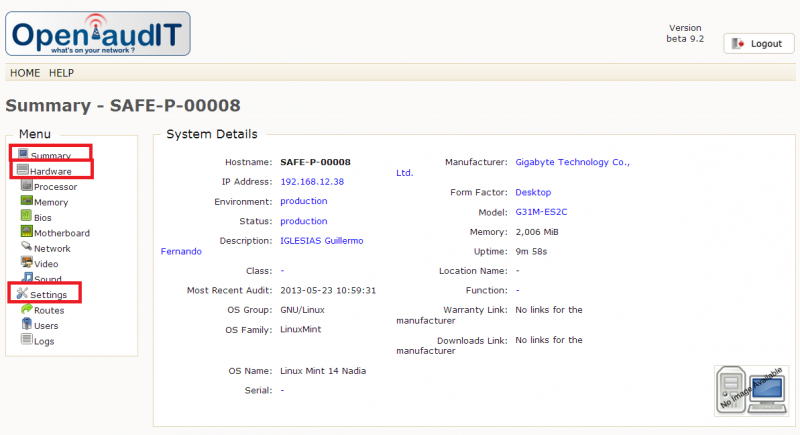Select the Video monitor icon
Screen dimensions: 800x435
26,263
